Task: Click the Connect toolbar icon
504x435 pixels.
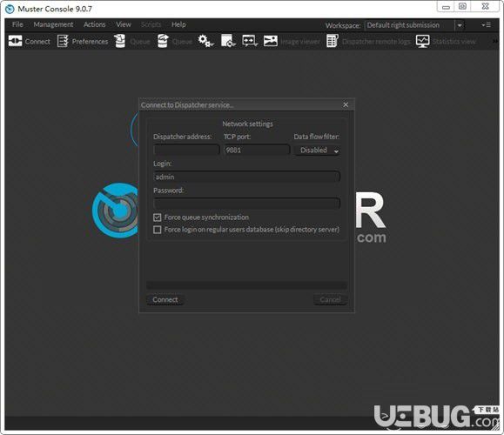Action: [15, 41]
